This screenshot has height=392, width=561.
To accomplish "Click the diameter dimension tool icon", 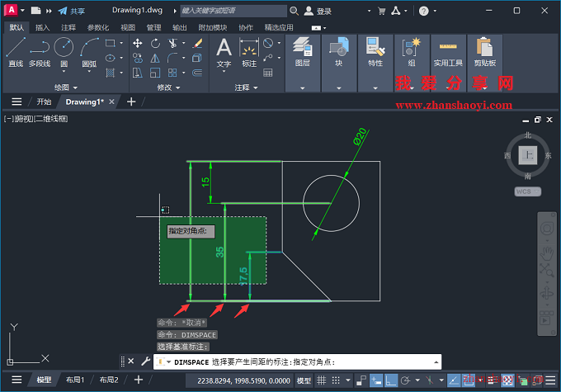I will point(268,43).
